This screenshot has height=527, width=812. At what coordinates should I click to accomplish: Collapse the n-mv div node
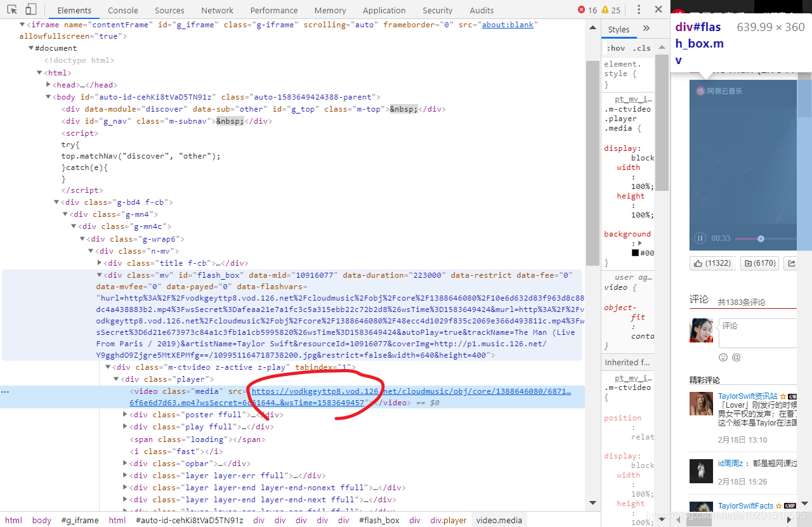coord(90,251)
